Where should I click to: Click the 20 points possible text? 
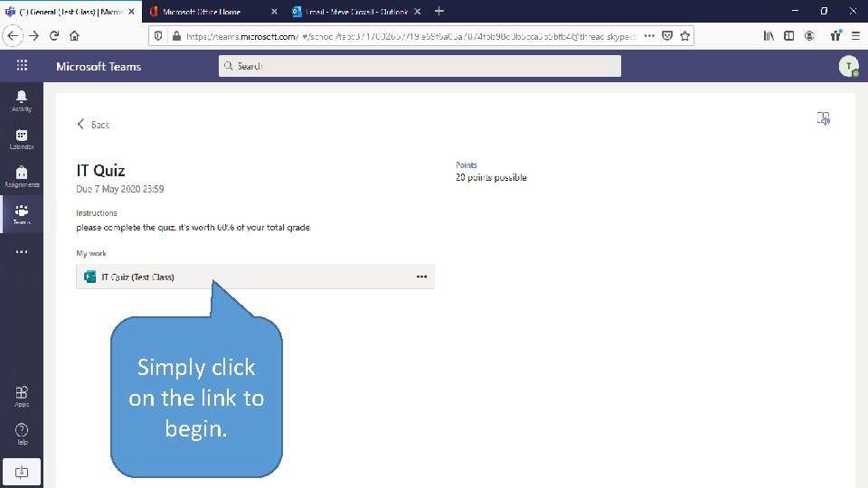[x=491, y=178]
